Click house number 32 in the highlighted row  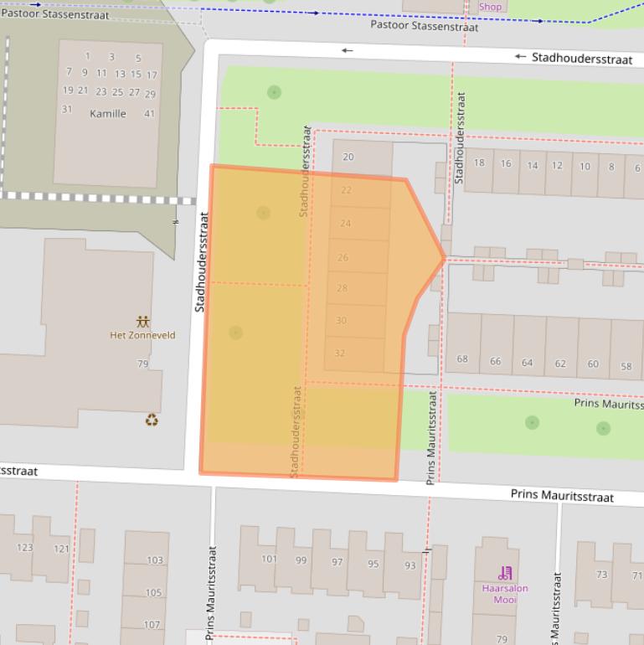[339, 353]
